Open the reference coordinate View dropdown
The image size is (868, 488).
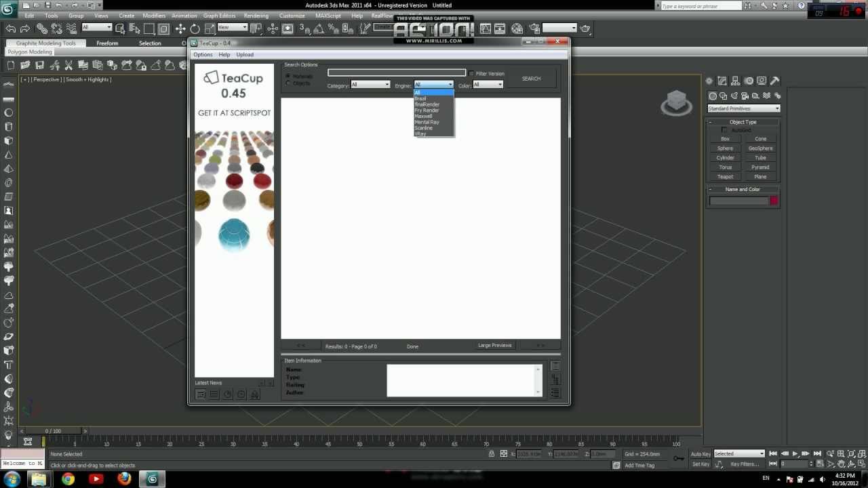tap(232, 28)
